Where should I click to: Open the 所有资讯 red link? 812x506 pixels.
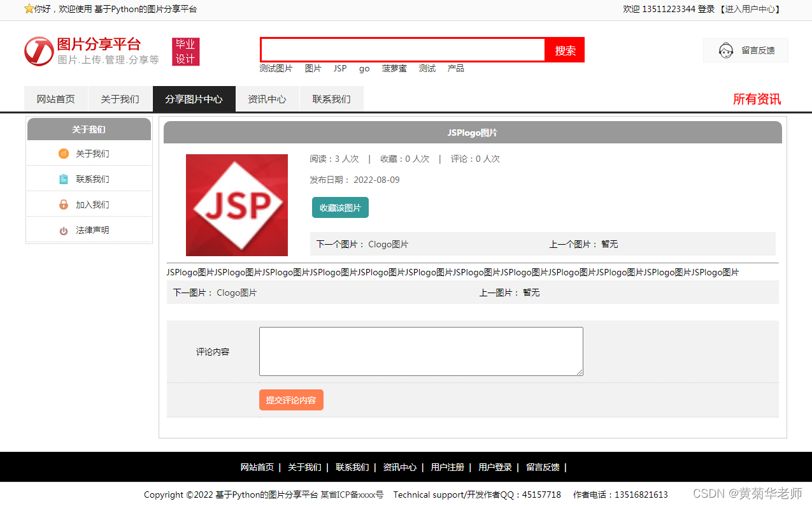(757, 99)
